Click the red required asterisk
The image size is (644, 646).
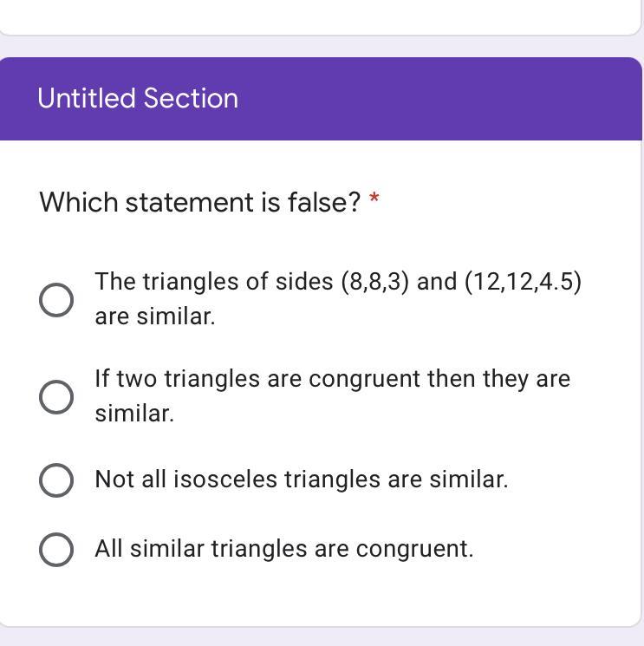pyautogui.click(x=374, y=199)
